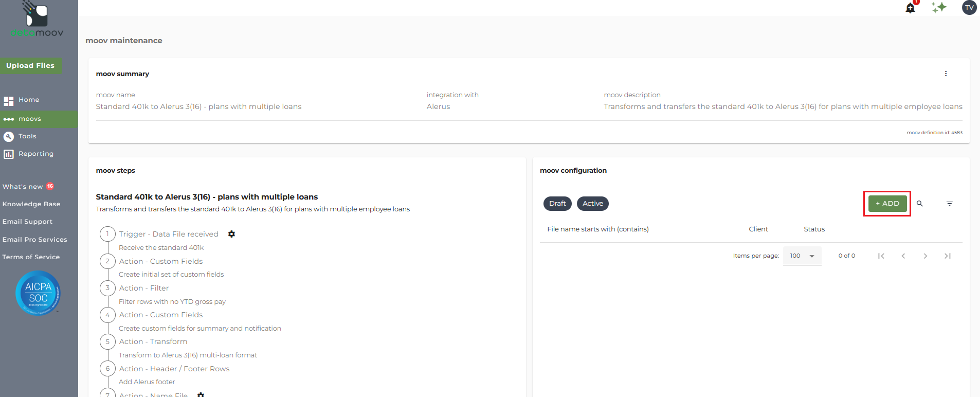Click the AI sparkle icon
Viewport: 980px width, 397px height.
pos(939,7)
